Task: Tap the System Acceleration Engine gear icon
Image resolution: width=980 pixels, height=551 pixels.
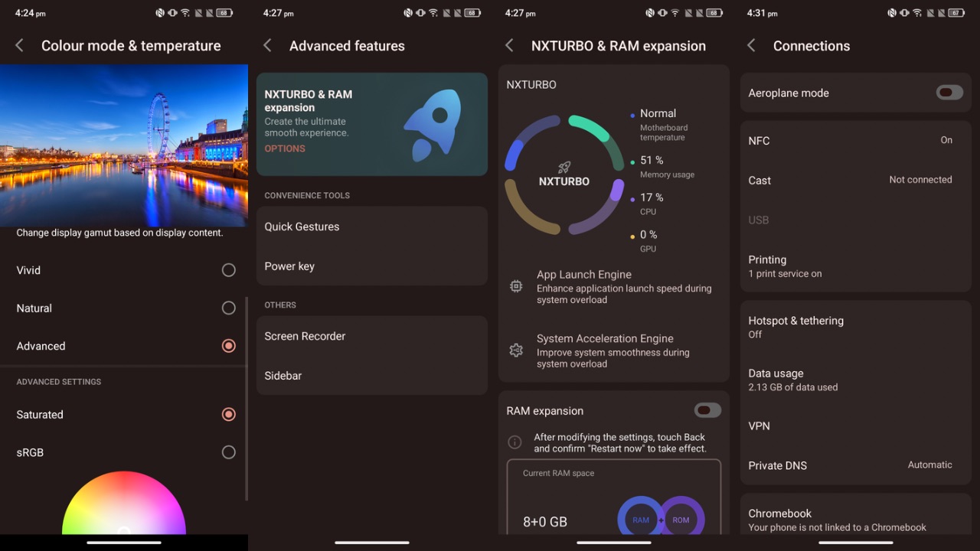Action: tap(516, 350)
